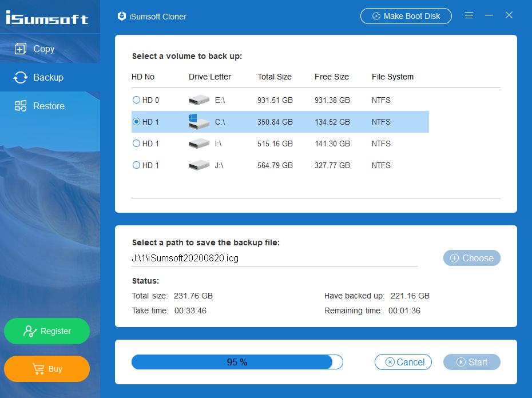Click the play icon on Start

460,362
